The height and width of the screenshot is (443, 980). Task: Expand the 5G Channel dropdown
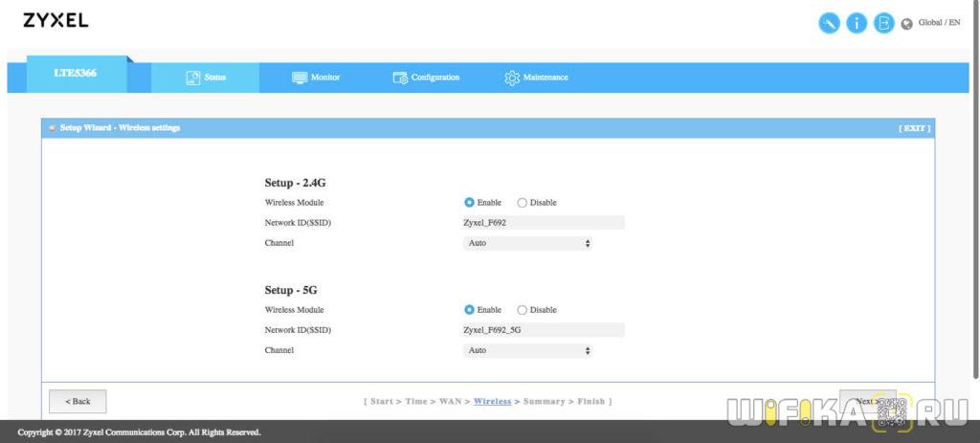pos(528,350)
